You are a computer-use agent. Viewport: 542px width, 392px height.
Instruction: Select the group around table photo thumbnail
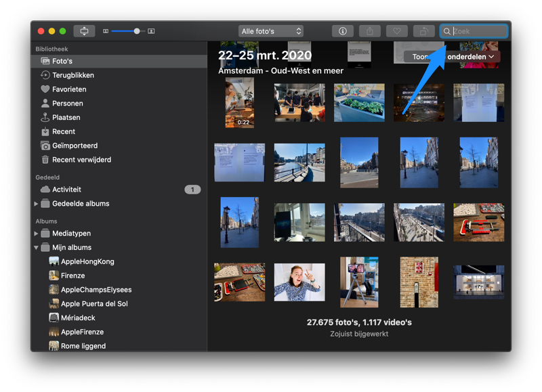tap(299, 103)
